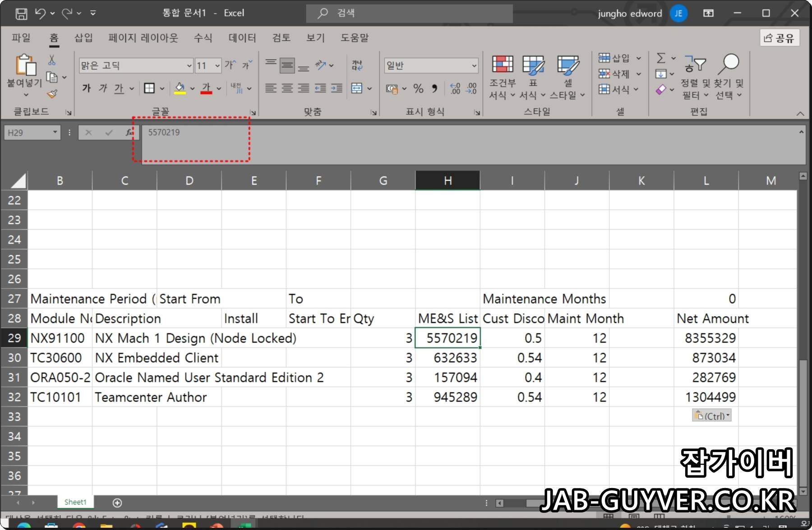Increase font size with the large 가 icon

(x=230, y=65)
